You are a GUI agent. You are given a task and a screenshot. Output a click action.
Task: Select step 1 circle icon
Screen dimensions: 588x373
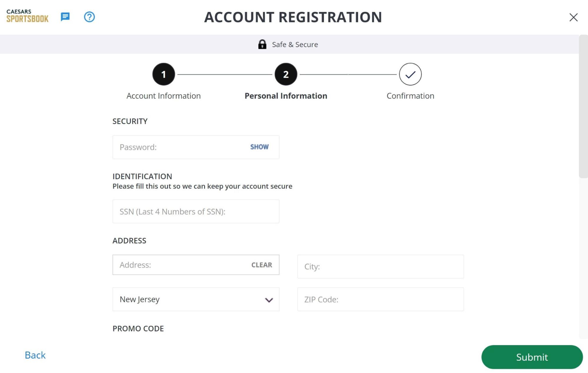coord(164,74)
